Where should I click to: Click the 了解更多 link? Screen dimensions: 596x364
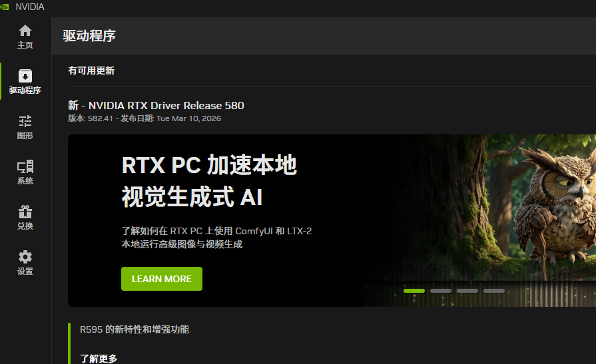99,359
